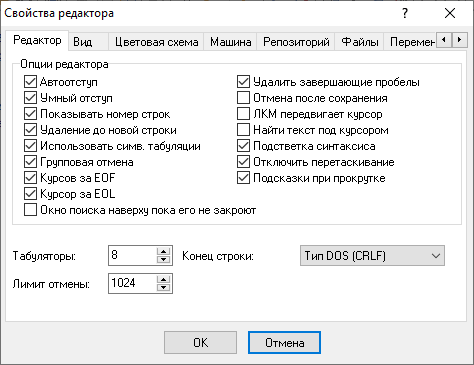Viewport: 474px width, 365px height.
Task: Confirm with the OK button
Action: pos(200,343)
